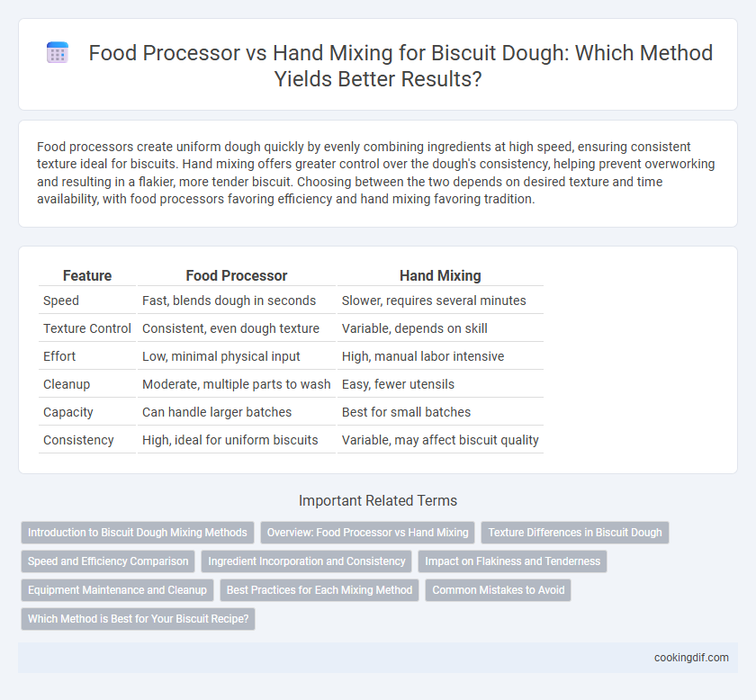The height and width of the screenshot is (700, 756).
Task: Click the Hand Mixing column header
Action: click(440, 275)
